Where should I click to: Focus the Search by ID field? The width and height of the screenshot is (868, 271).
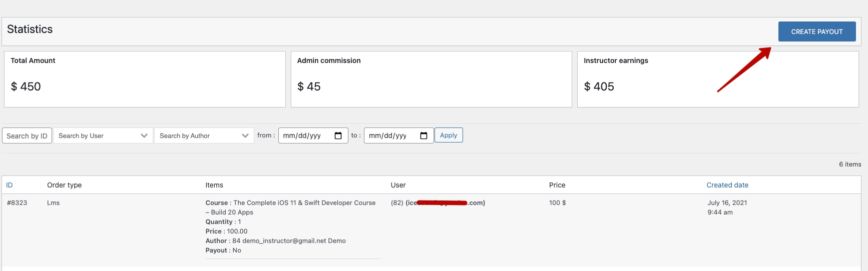[x=27, y=135]
